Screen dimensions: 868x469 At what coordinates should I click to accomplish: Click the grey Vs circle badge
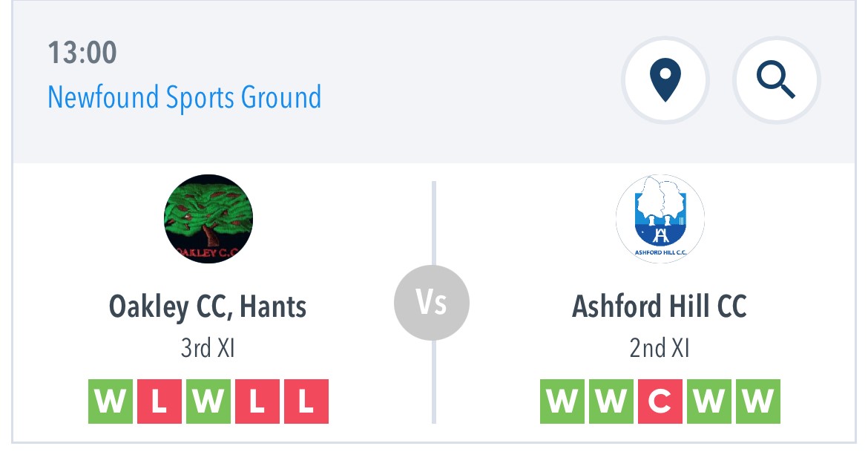point(432,303)
